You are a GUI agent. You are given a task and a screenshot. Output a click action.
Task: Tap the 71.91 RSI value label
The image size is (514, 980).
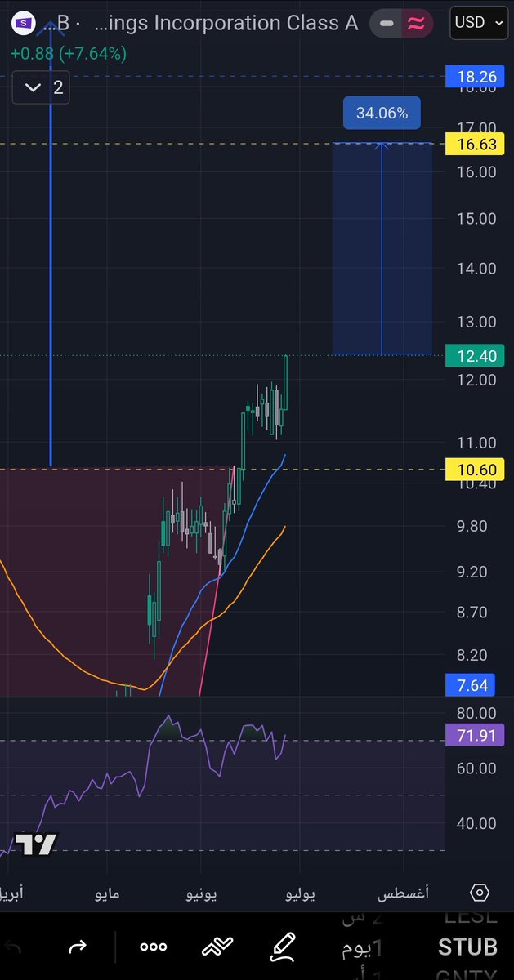coord(476,736)
